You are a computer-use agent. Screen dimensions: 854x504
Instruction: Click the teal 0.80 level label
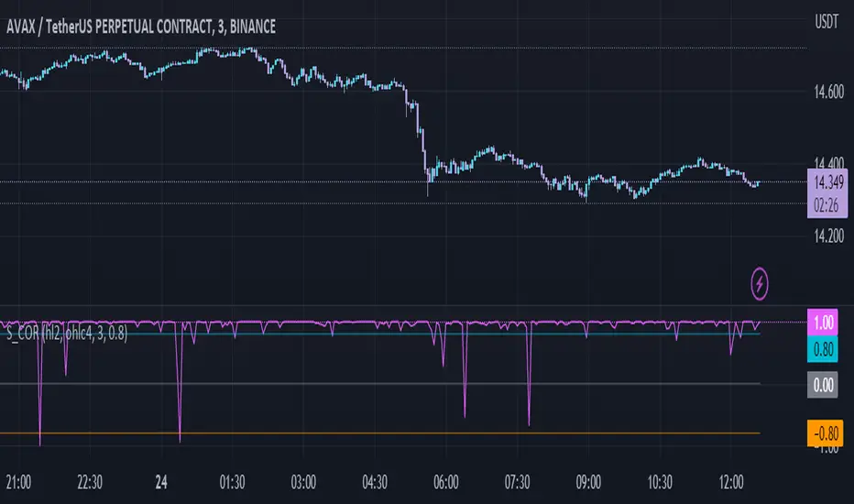pyautogui.click(x=821, y=347)
